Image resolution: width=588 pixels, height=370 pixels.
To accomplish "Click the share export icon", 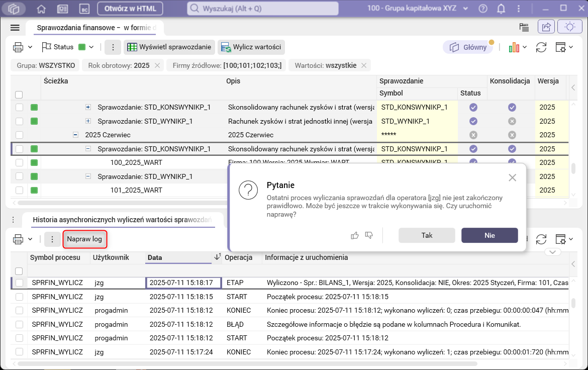I will point(546,27).
